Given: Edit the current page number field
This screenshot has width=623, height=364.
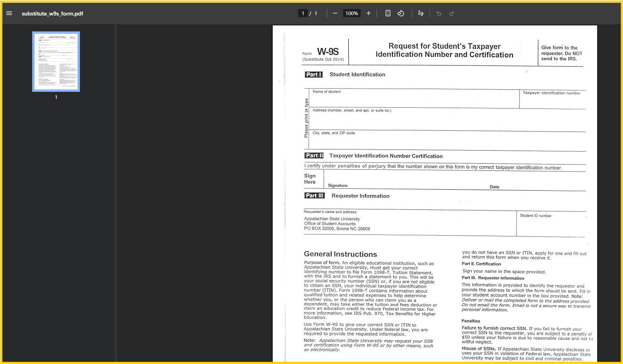Looking at the screenshot, I should (x=303, y=13).
